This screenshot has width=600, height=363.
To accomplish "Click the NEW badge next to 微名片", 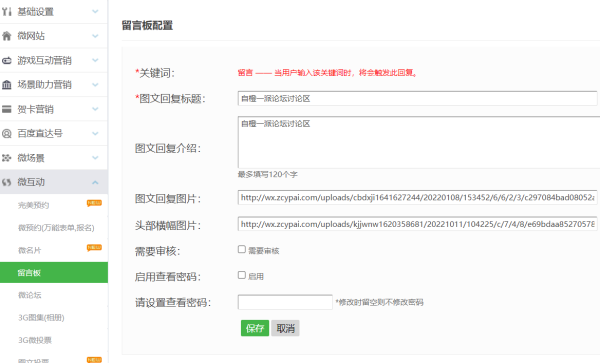I will (x=94, y=248).
